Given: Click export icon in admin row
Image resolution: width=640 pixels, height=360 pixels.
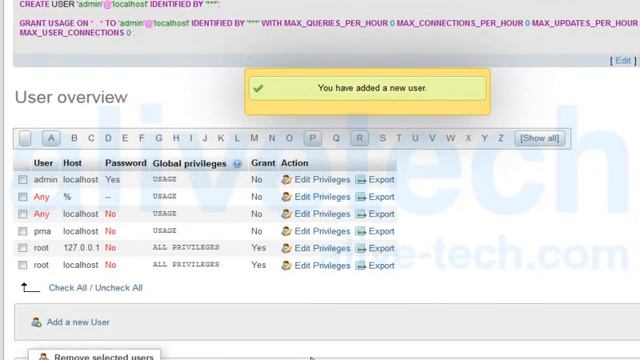Looking at the screenshot, I should click(360, 180).
